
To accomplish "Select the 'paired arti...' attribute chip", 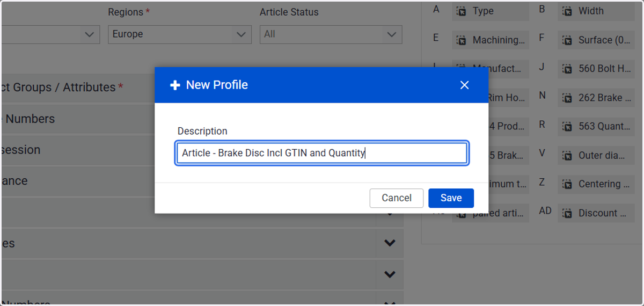I will click(491, 213).
